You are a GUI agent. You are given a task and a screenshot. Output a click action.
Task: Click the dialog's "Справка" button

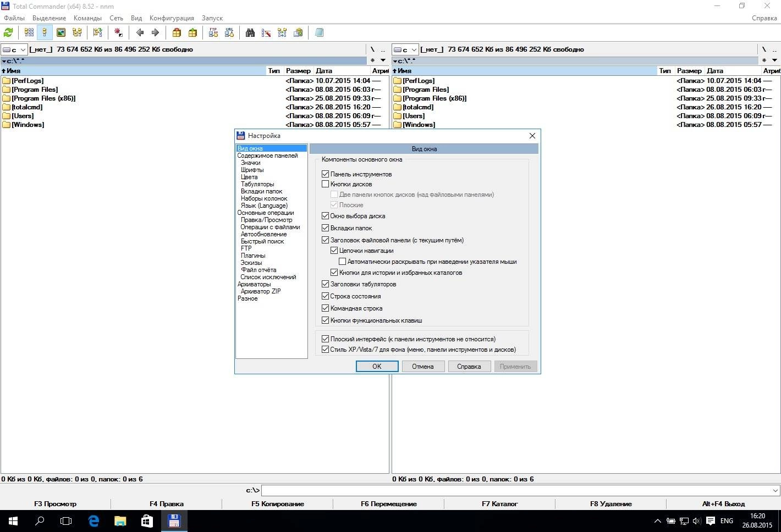click(469, 367)
